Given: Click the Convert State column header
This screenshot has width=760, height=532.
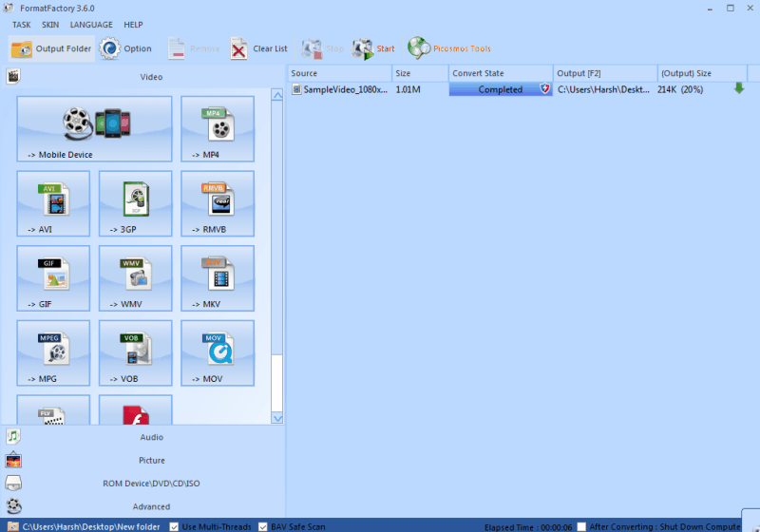Looking at the screenshot, I should tap(501, 73).
